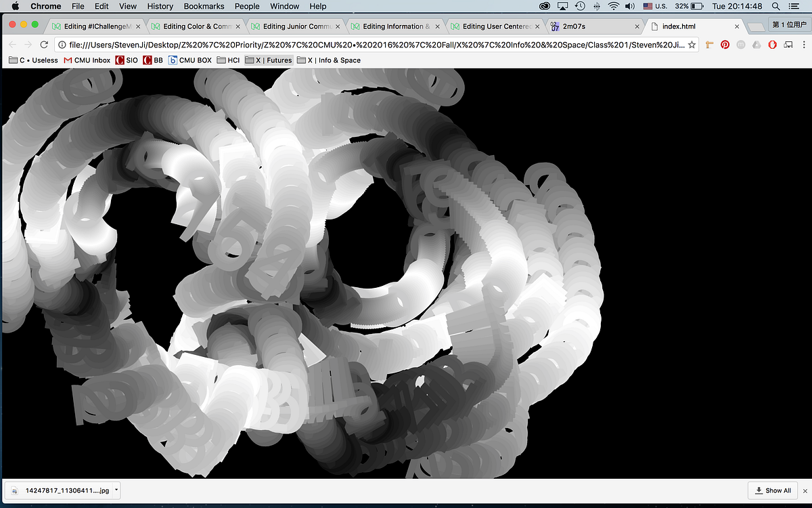This screenshot has width=812, height=508.
Task: Open the Window menu
Action: pyautogui.click(x=285, y=6)
